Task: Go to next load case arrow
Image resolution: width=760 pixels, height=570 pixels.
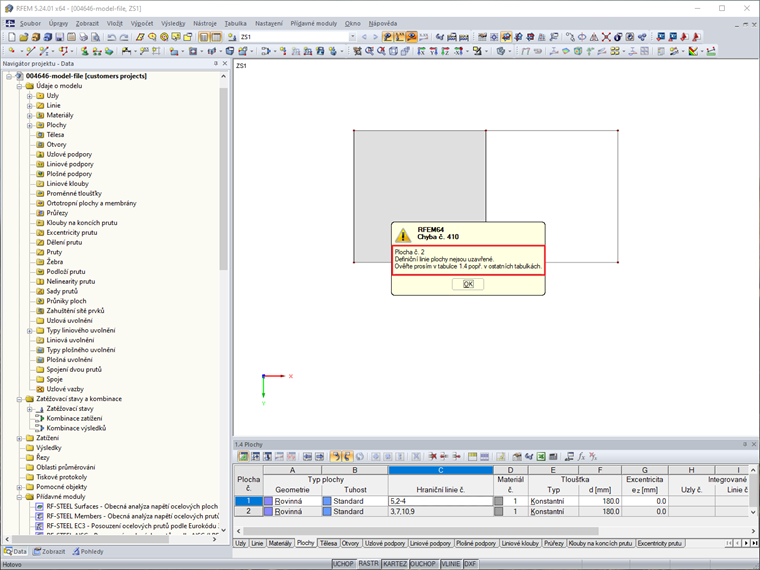Action: (375, 37)
